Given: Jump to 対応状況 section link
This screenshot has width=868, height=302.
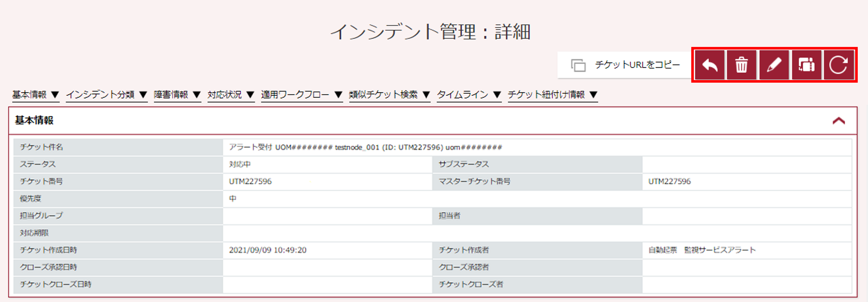Looking at the screenshot, I should point(231,95).
